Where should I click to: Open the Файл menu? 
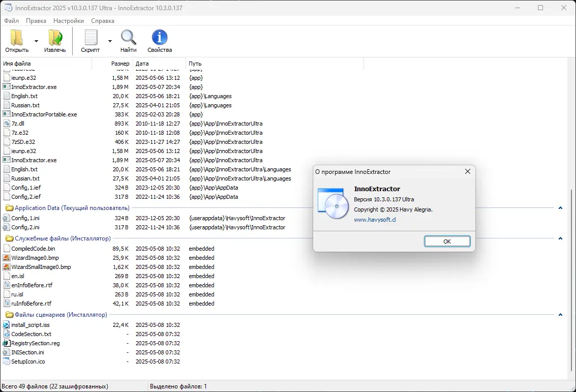11,21
